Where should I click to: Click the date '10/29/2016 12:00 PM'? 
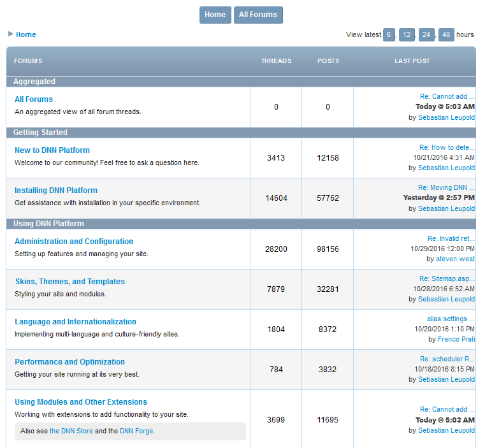click(443, 249)
